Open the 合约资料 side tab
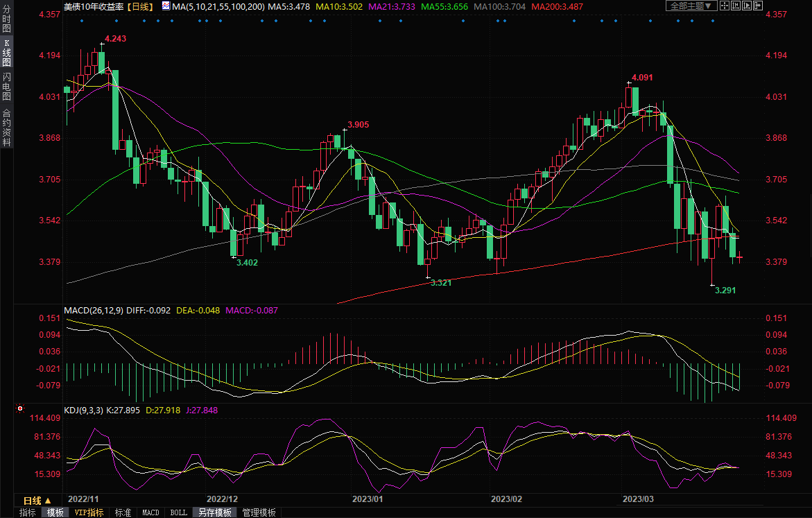Screen dimensions: 812x518 click(x=6, y=127)
